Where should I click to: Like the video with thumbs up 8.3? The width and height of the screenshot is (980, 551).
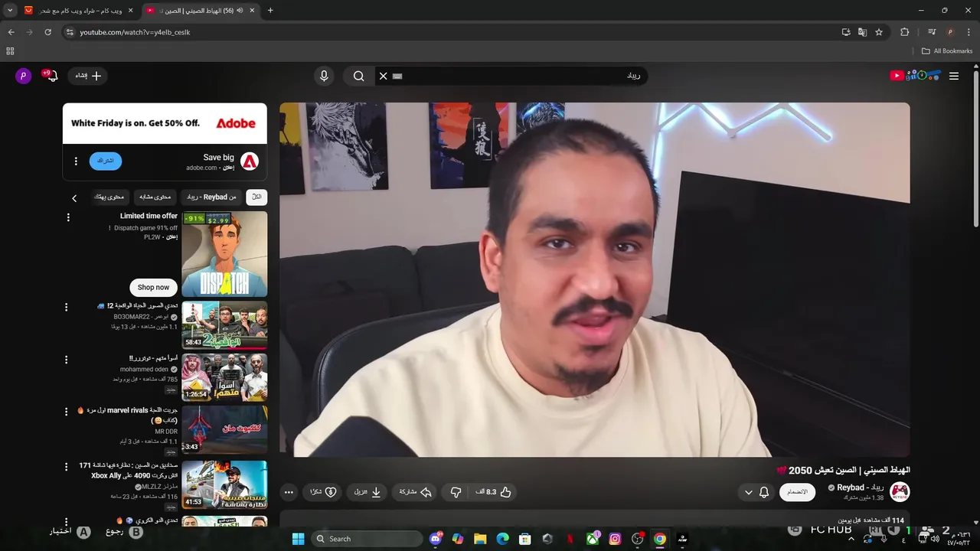click(x=495, y=492)
